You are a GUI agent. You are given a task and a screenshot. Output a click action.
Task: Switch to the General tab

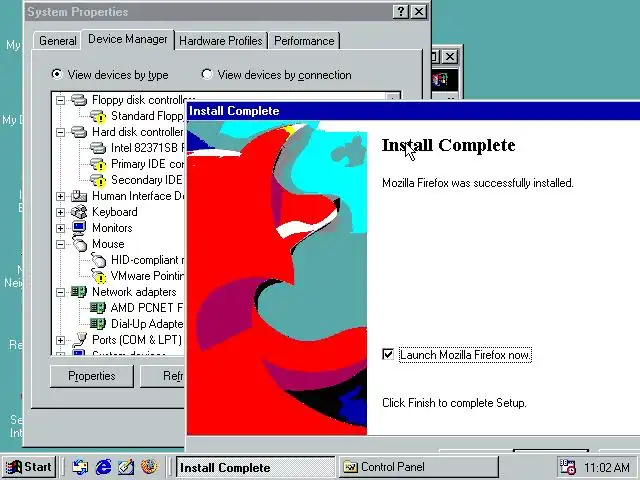coord(58,41)
